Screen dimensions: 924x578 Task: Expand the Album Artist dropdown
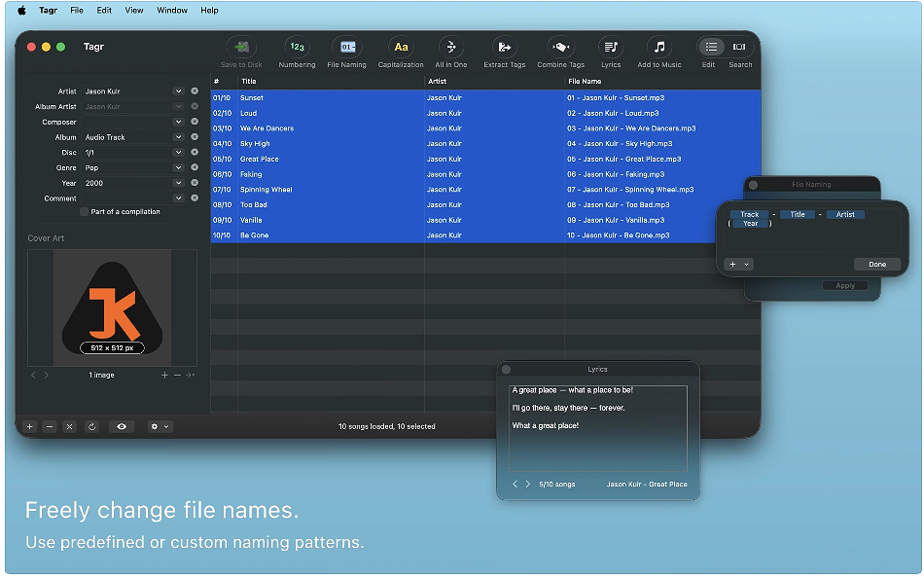(x=178, y=107)
